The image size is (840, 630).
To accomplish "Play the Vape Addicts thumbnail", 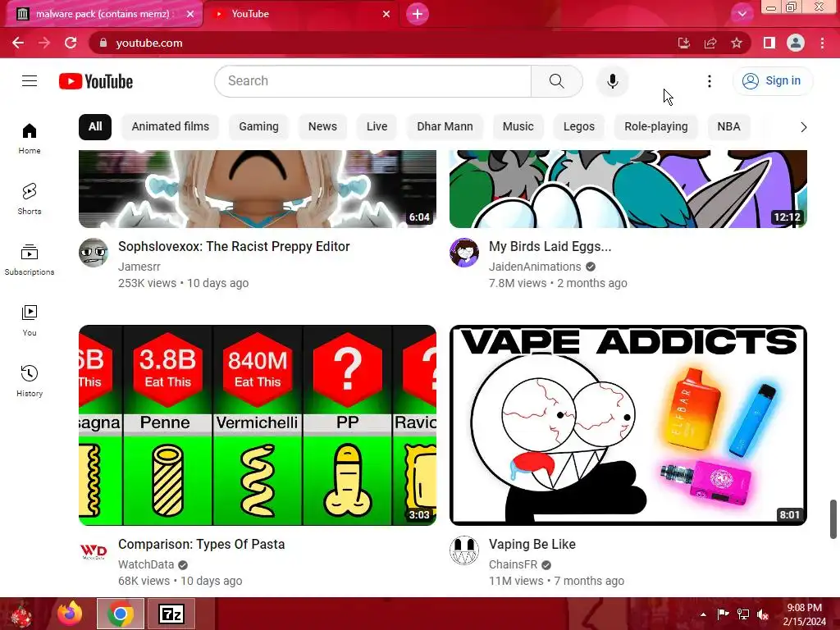I will click(x=628, y=426).
